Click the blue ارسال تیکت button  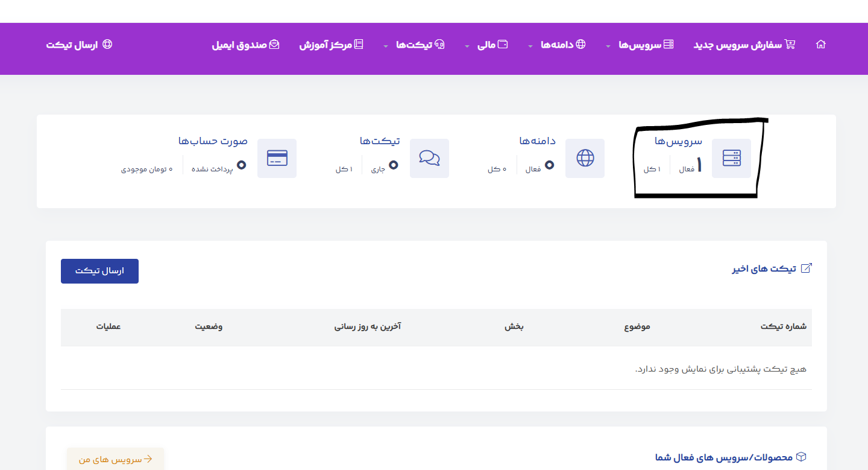click(x=99, y=271)
